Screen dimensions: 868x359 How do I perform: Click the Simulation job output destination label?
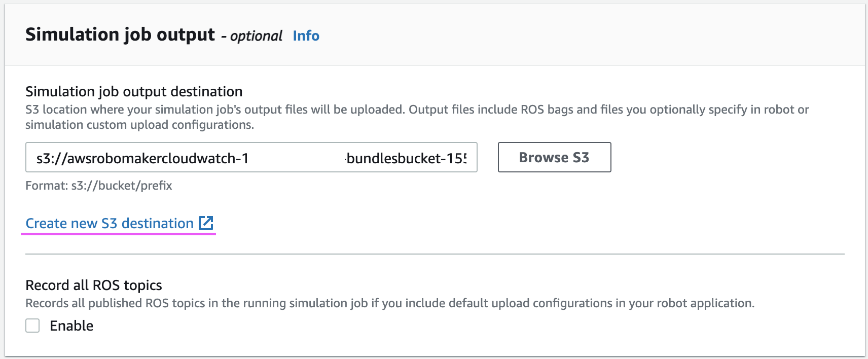(x=134, y=92)
